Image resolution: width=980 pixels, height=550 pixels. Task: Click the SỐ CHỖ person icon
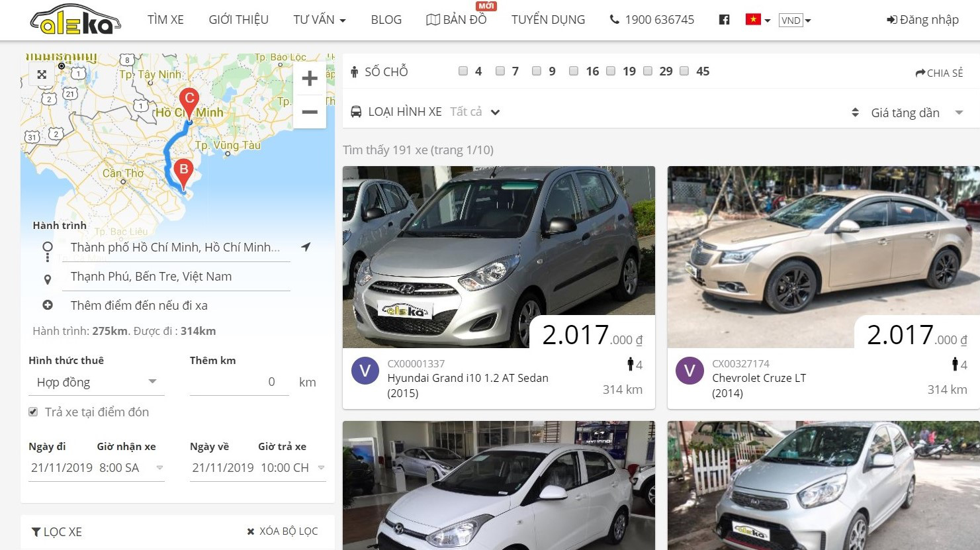click(x=355, y=71)
